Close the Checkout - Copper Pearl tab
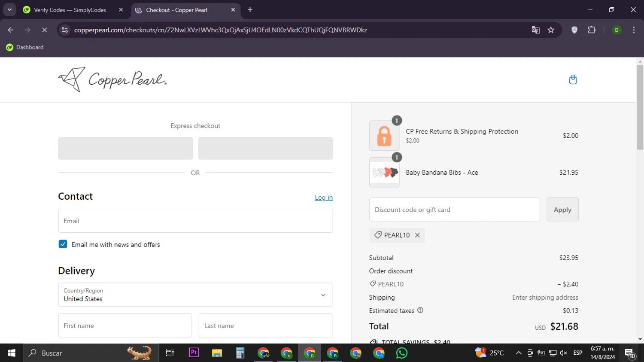 tap(233, 10)
